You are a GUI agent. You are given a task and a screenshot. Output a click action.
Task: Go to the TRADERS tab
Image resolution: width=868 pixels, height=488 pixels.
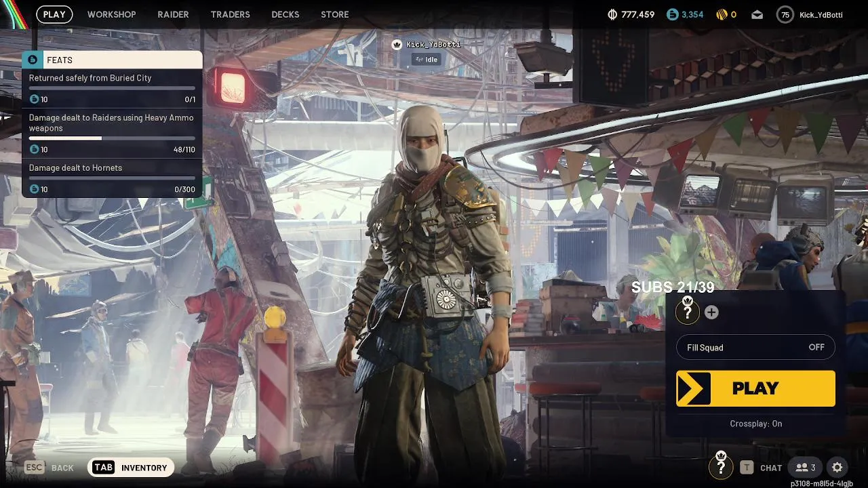pos(230,14)
